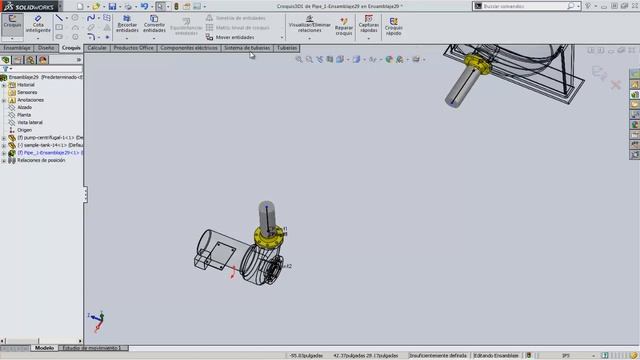Switch to the Componentes eléctricos tab
Image resolution: width=640 pixels, height=360 pixels.
189,48
